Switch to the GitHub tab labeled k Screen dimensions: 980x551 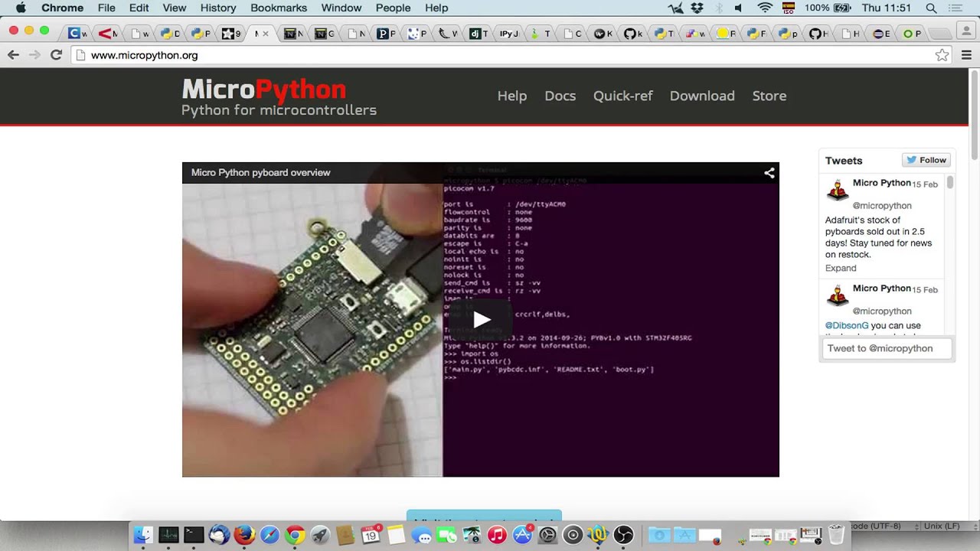point(633,34)
